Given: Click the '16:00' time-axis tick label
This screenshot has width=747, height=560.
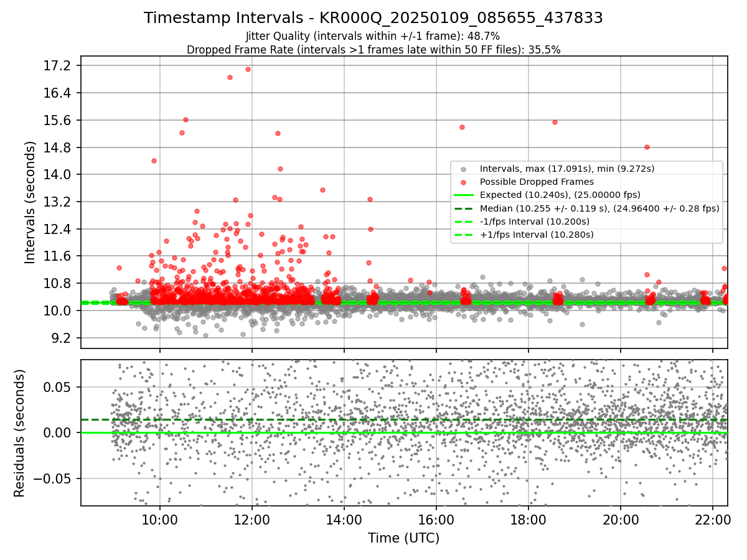Looking at the screenshot, I should click(x=436, y=520).
